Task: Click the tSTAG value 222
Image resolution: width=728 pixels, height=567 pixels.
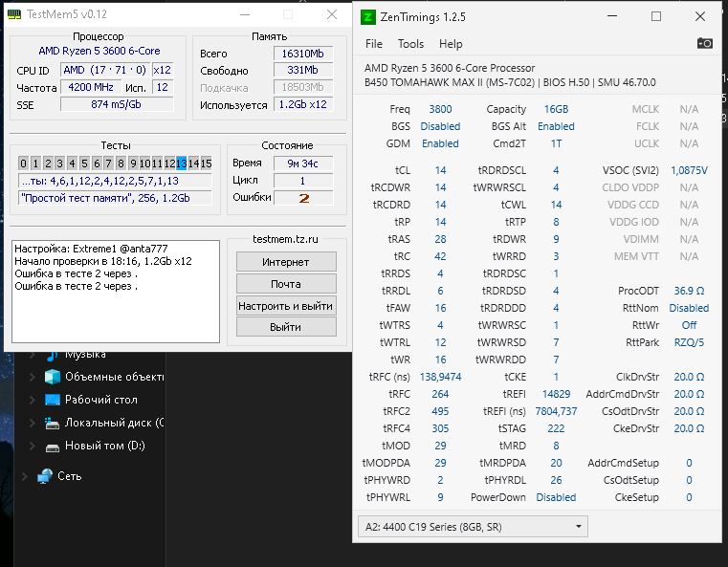Action: pos(556,428)
